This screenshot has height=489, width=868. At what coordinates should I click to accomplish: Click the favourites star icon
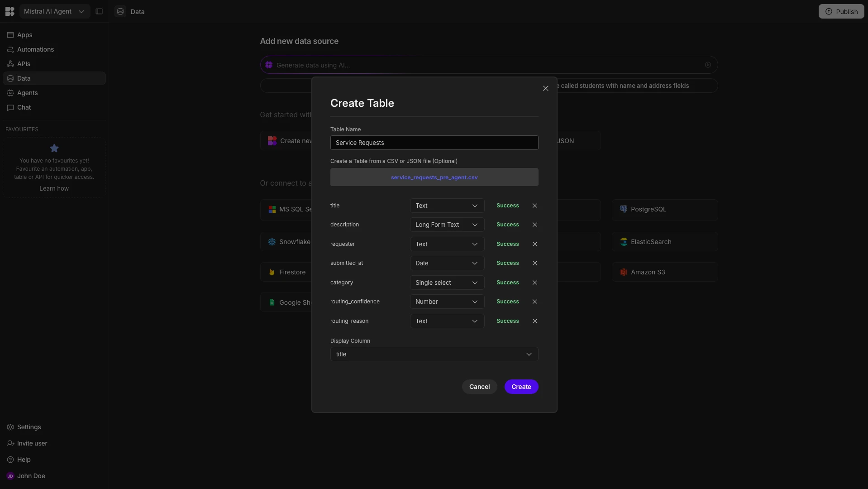pos(54,148)
